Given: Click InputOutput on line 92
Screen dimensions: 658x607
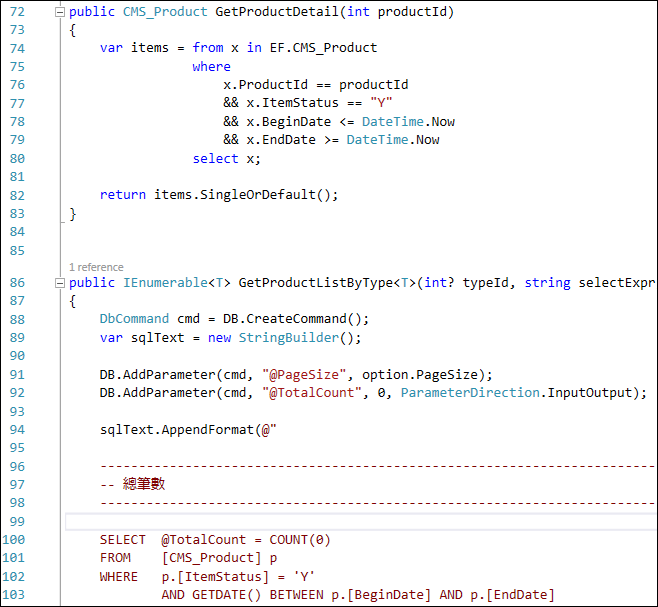Looking at the screenshot, I should [x=590, y=393].
